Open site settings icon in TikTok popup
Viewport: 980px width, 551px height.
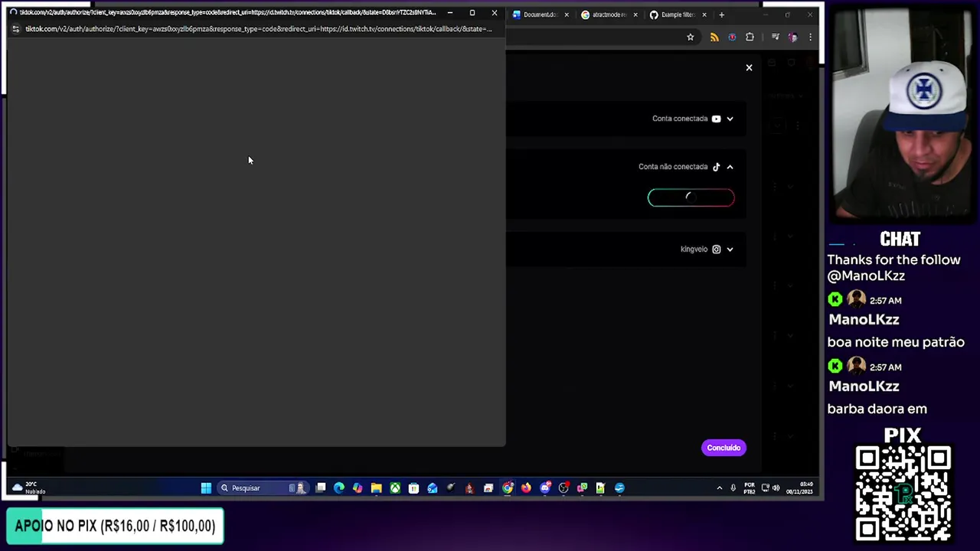(x=15, y=29)
